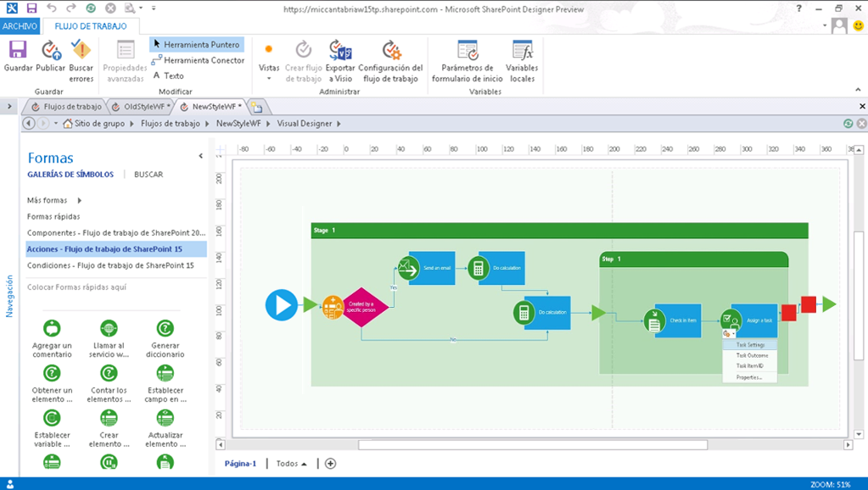Click quick access save icon in title bar
This screenshot has height=490, width=868.
tap(31, 8)
